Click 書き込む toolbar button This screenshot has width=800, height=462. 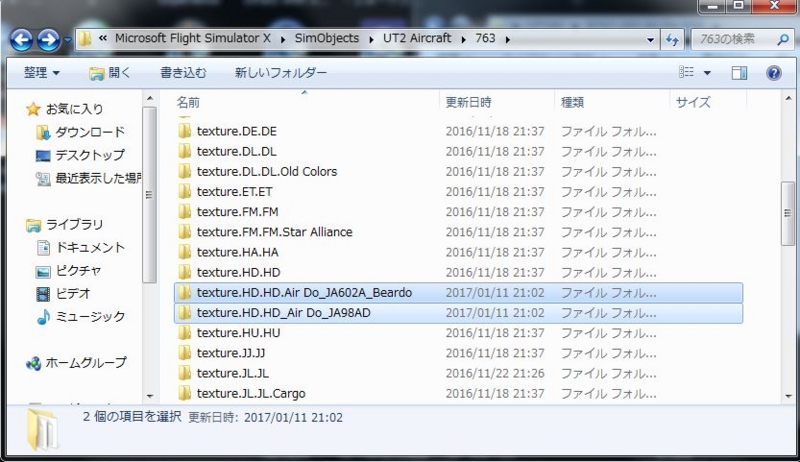click(183, 73)
